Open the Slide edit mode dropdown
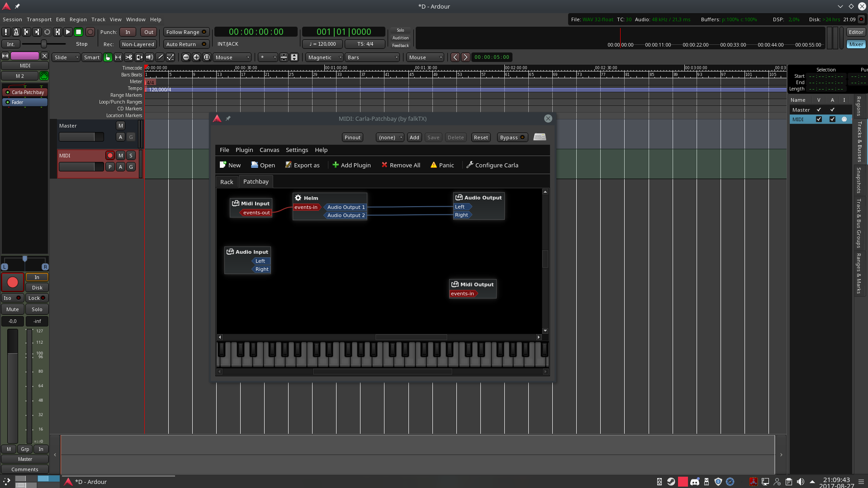 pyautogui.click(x=66, y=57)
